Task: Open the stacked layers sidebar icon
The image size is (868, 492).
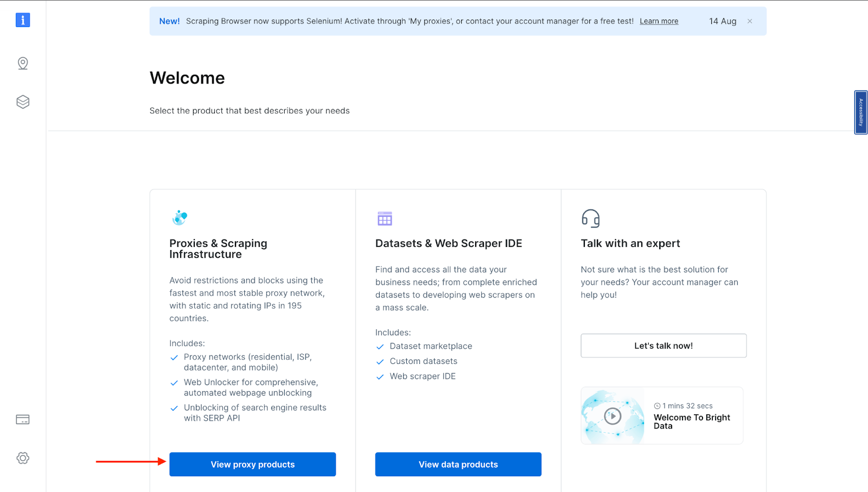Action: (23, 102)
